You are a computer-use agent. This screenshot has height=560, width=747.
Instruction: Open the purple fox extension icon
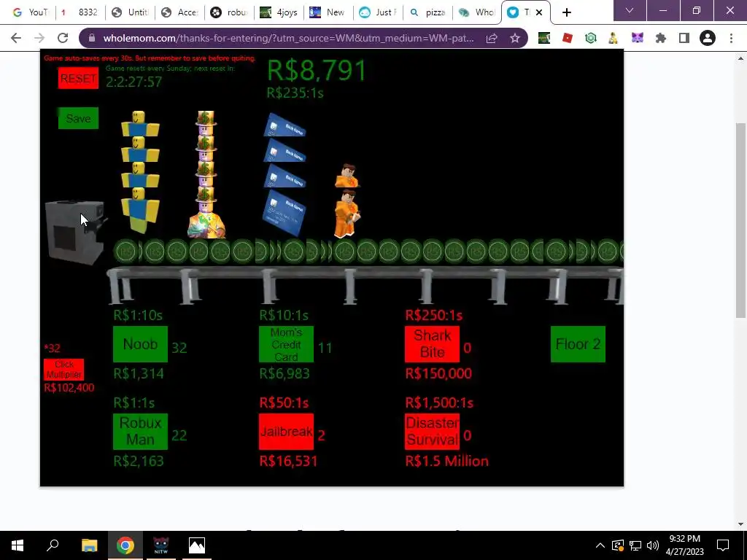point(638,38)
